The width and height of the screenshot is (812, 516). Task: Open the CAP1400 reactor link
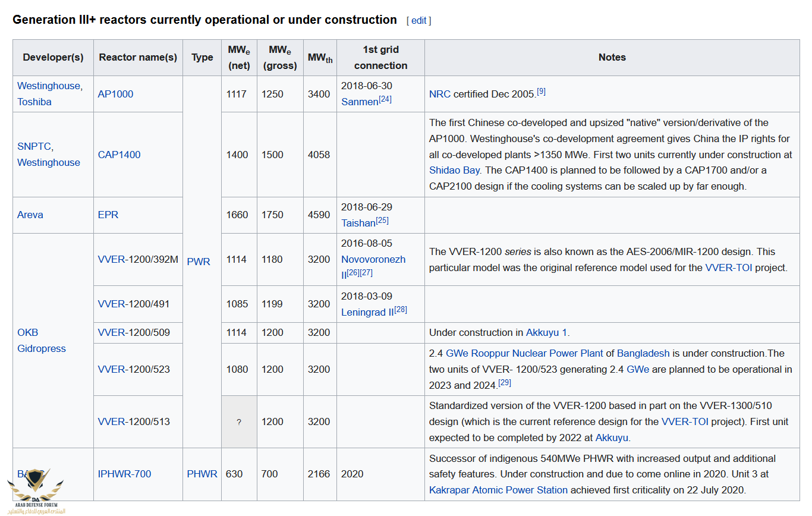[119, 155]
